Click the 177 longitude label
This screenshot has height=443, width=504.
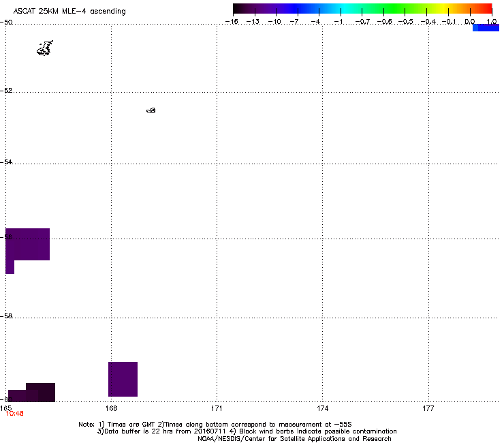(x=428, y=408)
